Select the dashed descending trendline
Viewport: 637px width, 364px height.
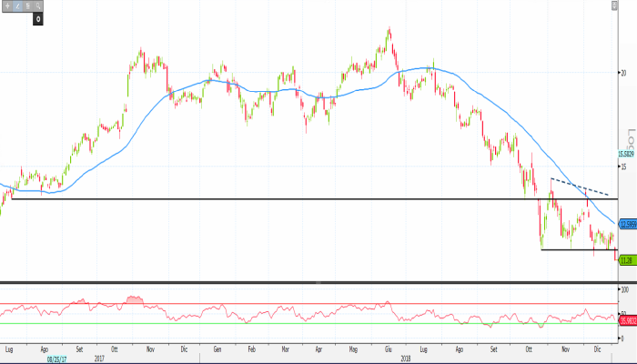[582, 188]
